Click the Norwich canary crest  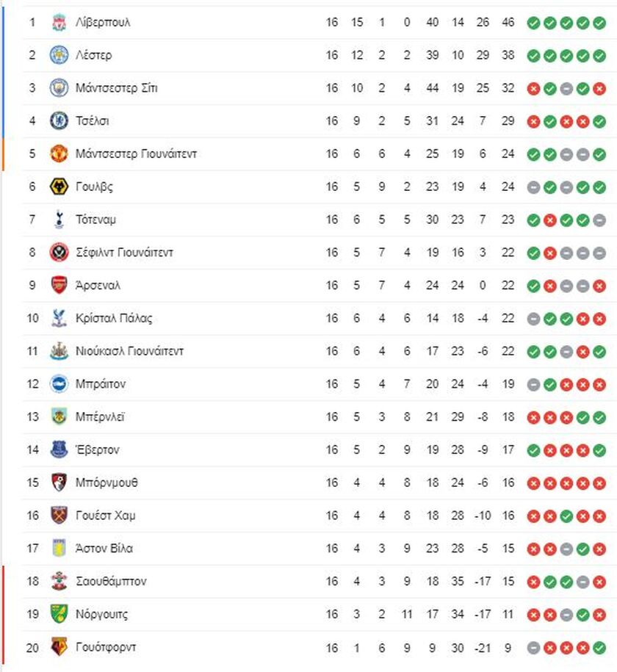tap(59, 614)
